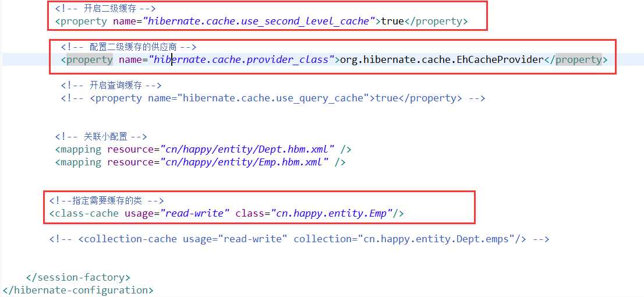Click the commented-out collection-cache line

point(299,239)
